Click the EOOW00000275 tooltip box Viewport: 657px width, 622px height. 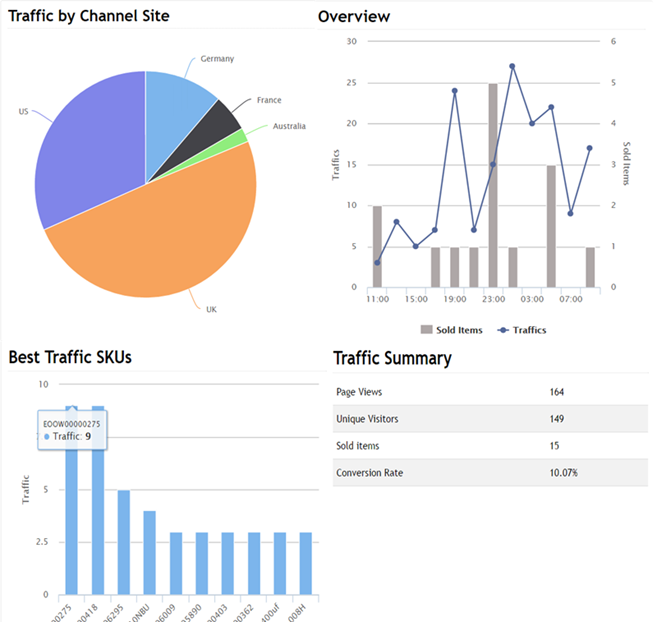(x=72, y=430)
